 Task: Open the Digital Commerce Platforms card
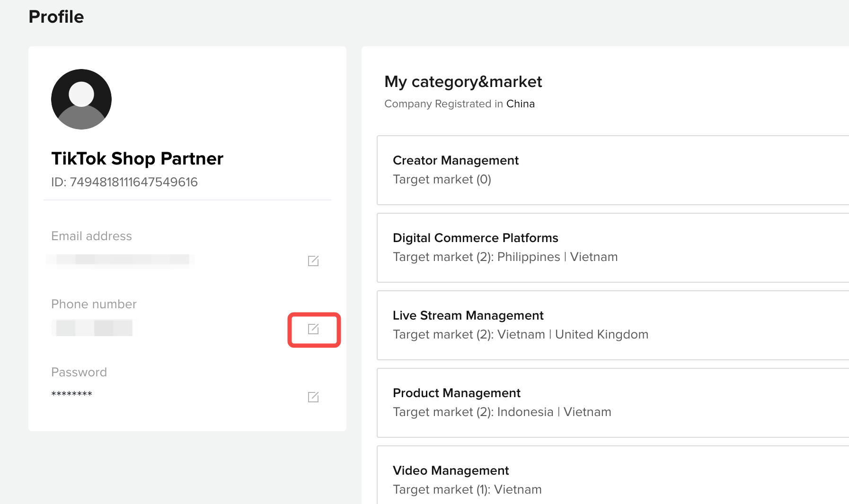(613, 248)
